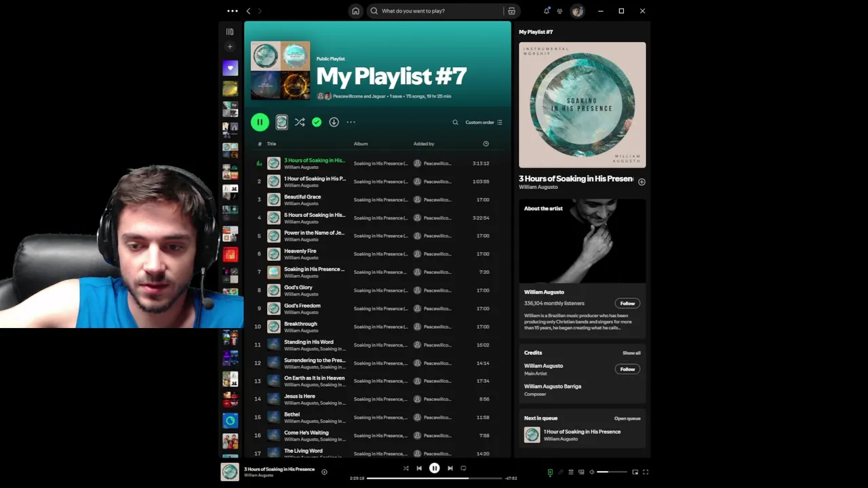Open the profile avatar menu
The width and height of the screenshot is (868, 488).
pos(577,11)
